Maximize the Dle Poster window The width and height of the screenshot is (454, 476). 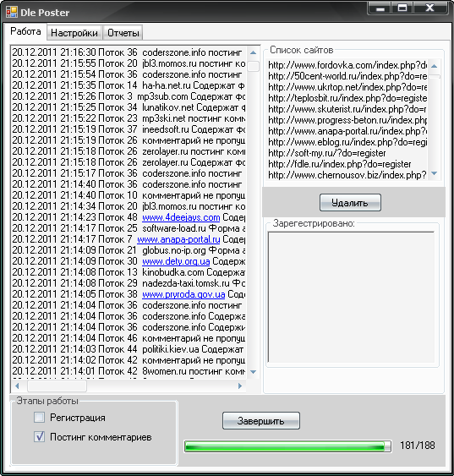[402, 8]
